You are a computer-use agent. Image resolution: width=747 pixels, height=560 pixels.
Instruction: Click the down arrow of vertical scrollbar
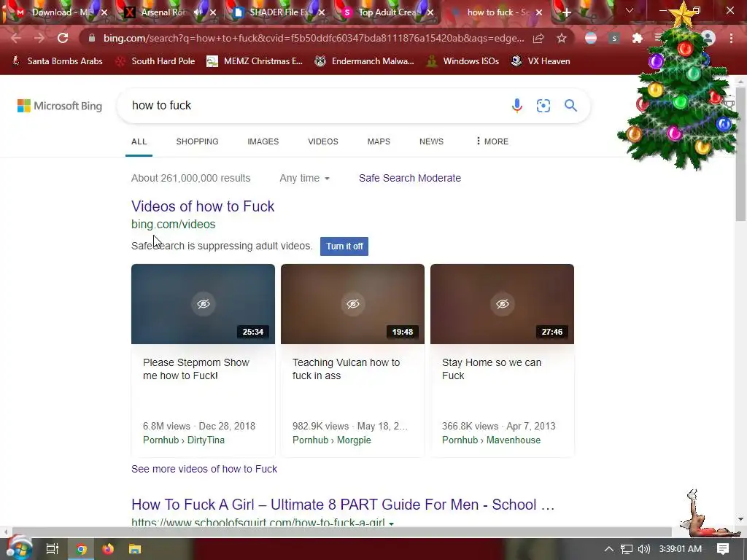point(741,519)
